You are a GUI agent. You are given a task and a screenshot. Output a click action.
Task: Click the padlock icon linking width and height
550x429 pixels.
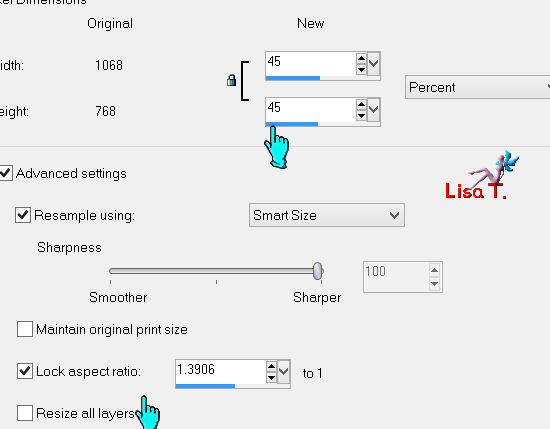[x=232, y=80]
